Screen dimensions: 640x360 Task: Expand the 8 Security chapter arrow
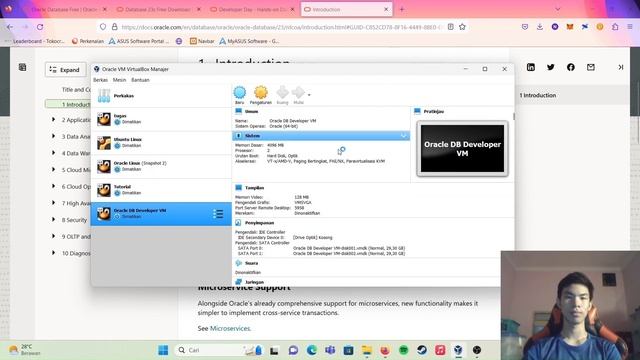[x=53, y=220]
